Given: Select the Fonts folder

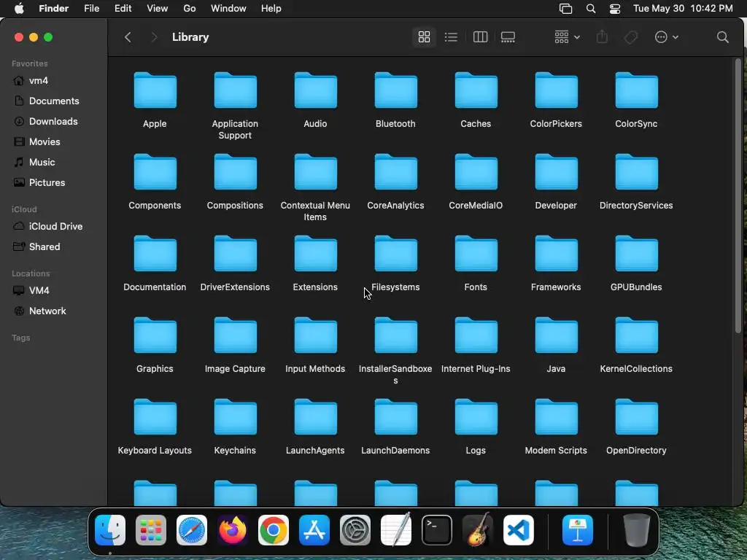Looking at the screenshot, I should [x=476, y=254].
